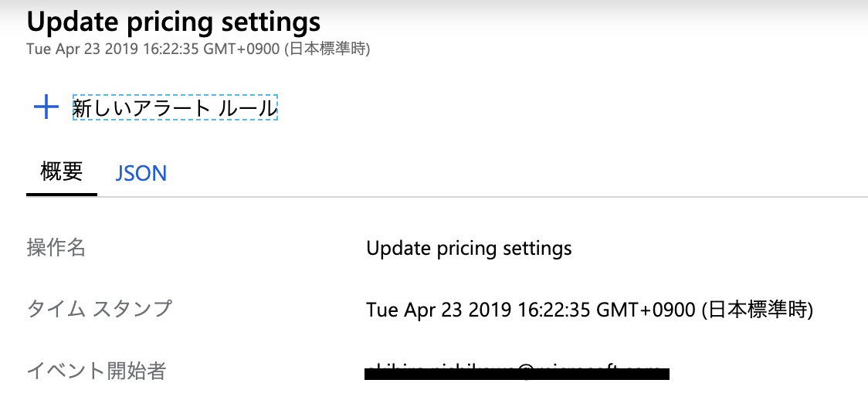The height and width of the screenshot is (417, 868).
Task: Click Update pricing settings value in 操作名 row
Action: tap(469, 249)
